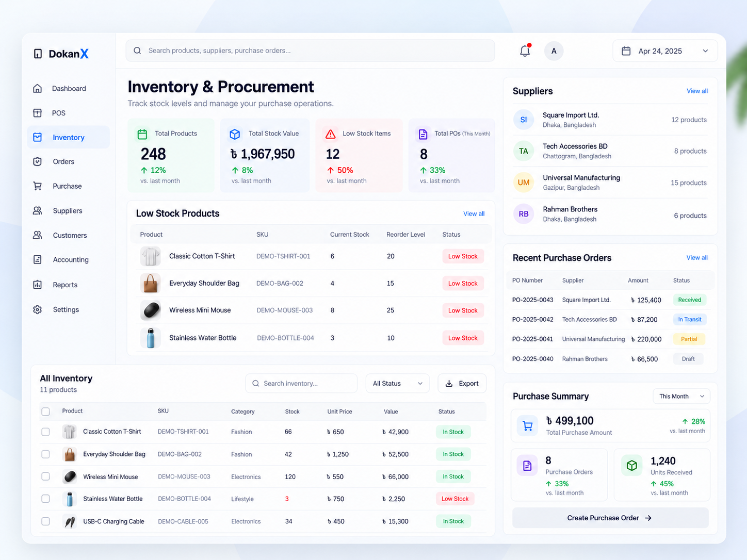Check the Stainless Water Bottle inventory row

[45, 499]
